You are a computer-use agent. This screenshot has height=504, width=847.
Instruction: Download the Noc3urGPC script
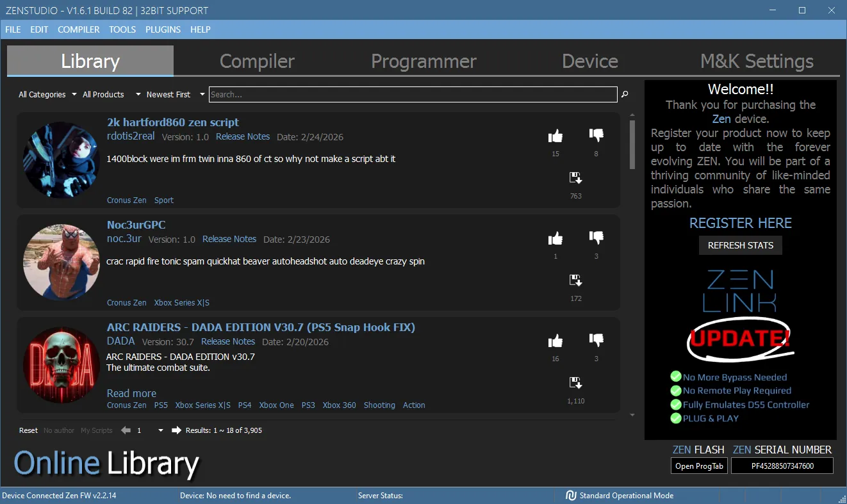coord(575,280)
